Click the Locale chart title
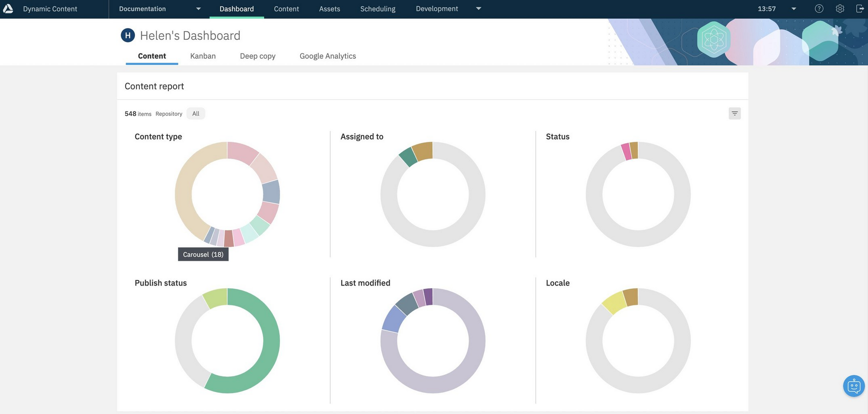Screen dimensions: 868x414 point(558,283)
